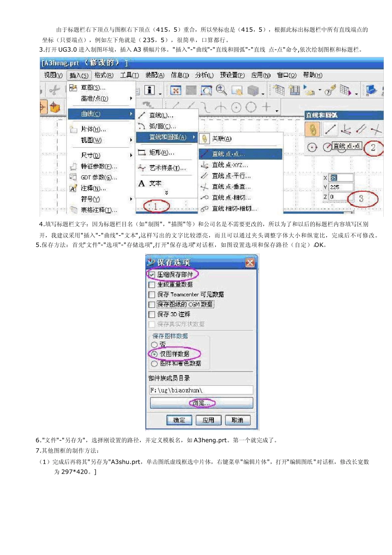Click the 矩形(R) rectangle icon
392x555 pixels.
tap(142, 152)
